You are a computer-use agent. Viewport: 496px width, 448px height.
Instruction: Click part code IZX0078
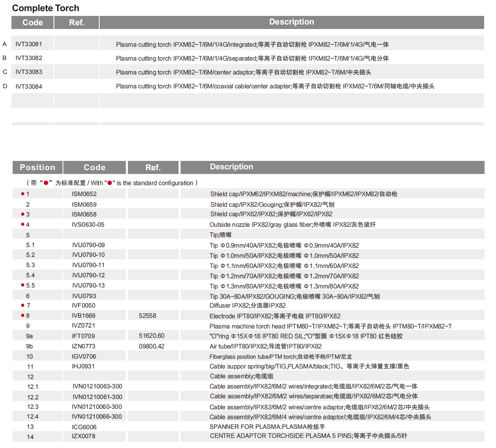[83, 436]
